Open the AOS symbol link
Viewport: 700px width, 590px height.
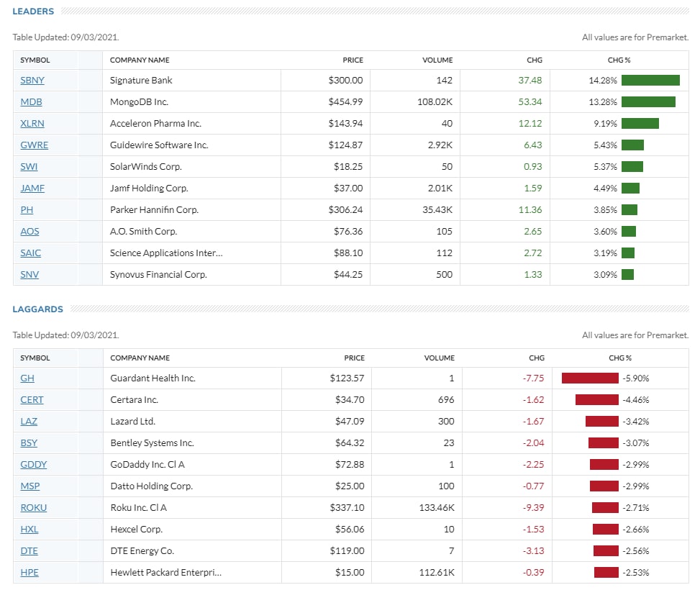point(30,232)
